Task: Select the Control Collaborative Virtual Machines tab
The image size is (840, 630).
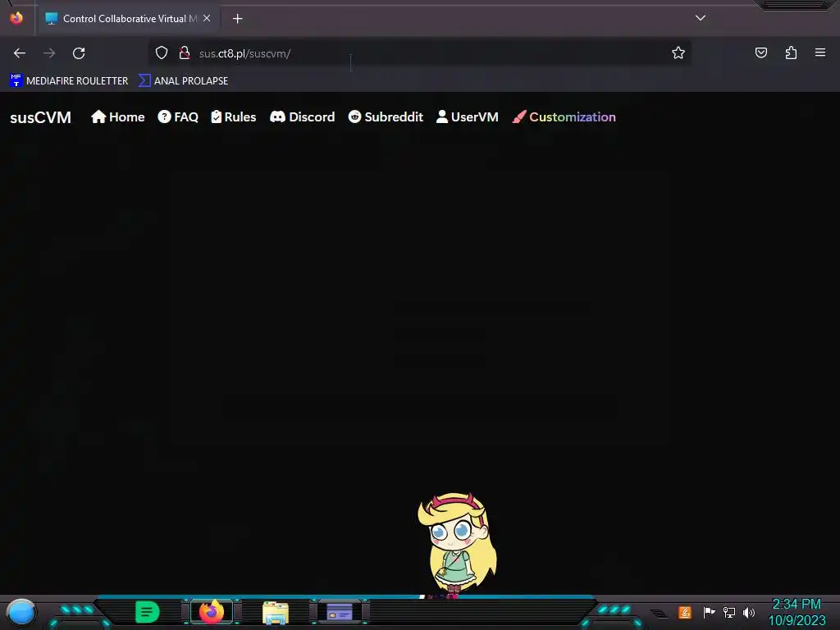Action: coord(128,19)
